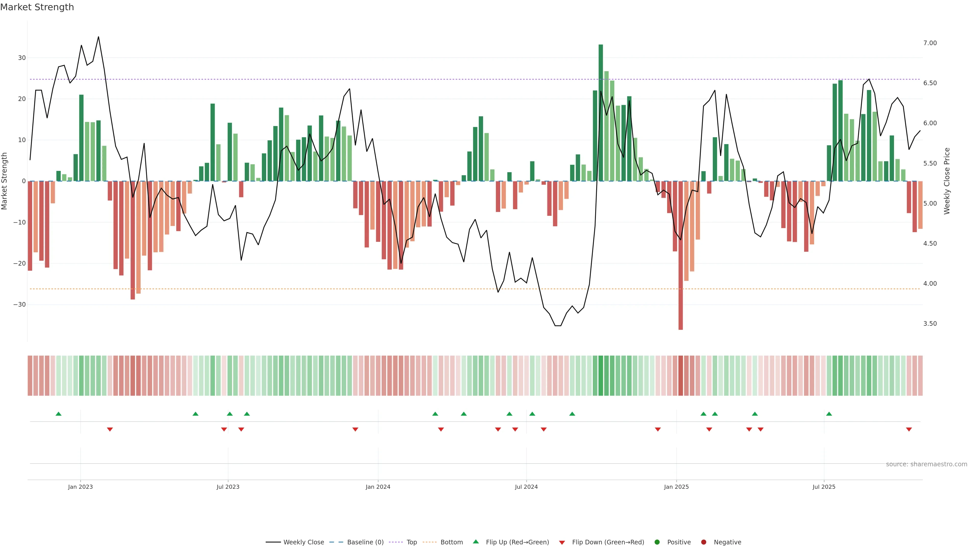Click the last flip-down marker at far right
980x551 pixels.
pos(909,429)
